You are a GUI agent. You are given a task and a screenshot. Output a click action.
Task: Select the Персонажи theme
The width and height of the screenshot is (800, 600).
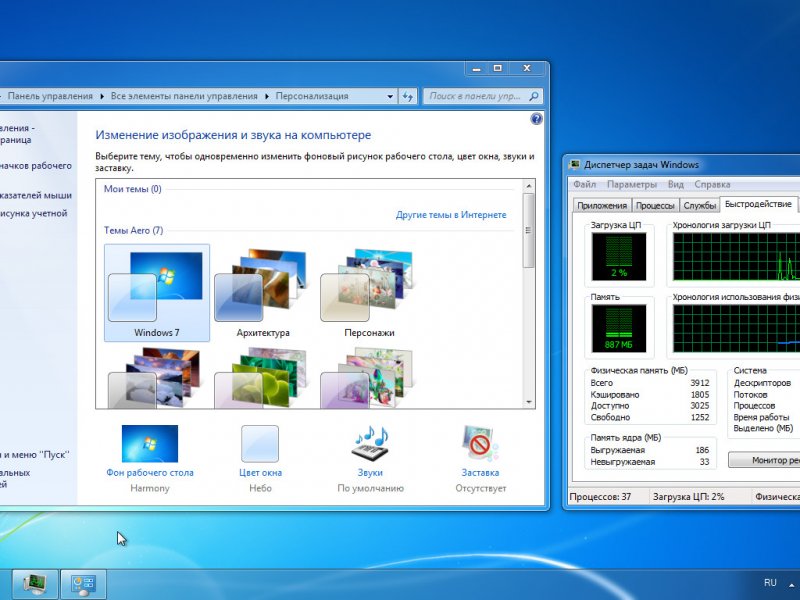coord(369,292)
